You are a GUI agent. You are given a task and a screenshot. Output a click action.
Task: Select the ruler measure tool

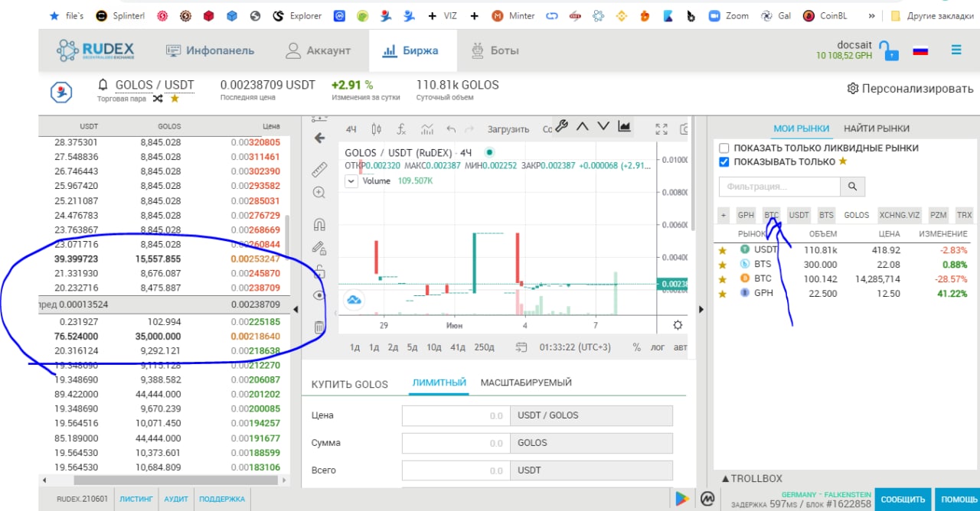tap(320, 171)
